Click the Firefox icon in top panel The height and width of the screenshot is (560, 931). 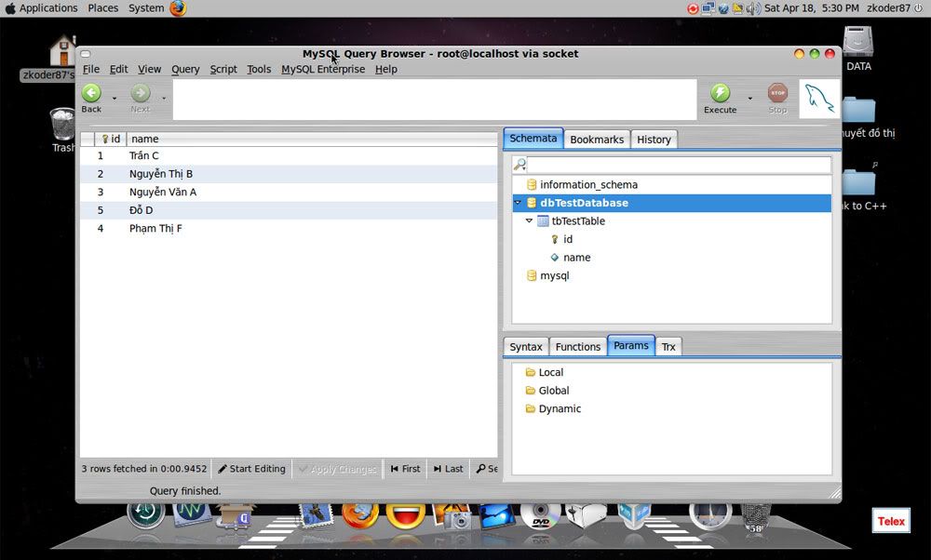[178, 8]
